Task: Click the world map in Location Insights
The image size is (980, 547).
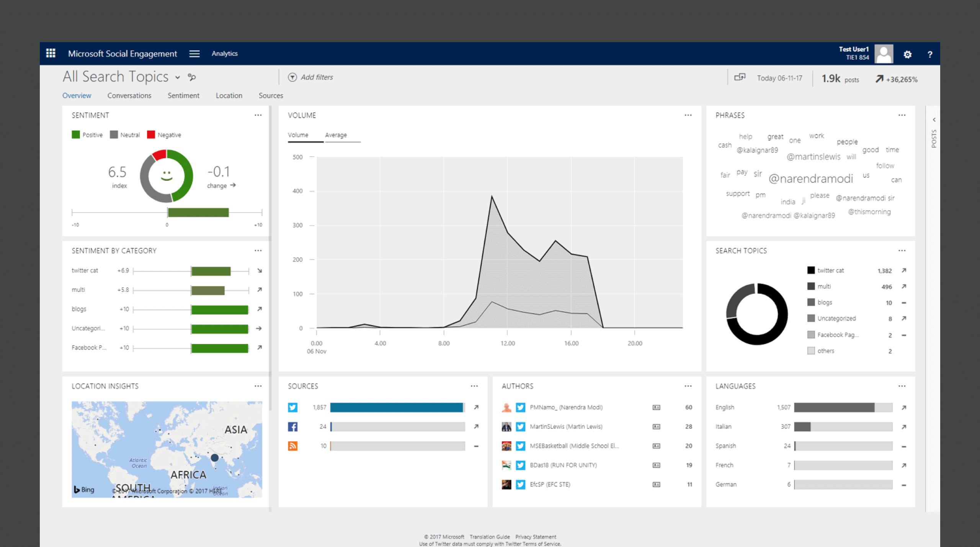Action: (167, 449)
